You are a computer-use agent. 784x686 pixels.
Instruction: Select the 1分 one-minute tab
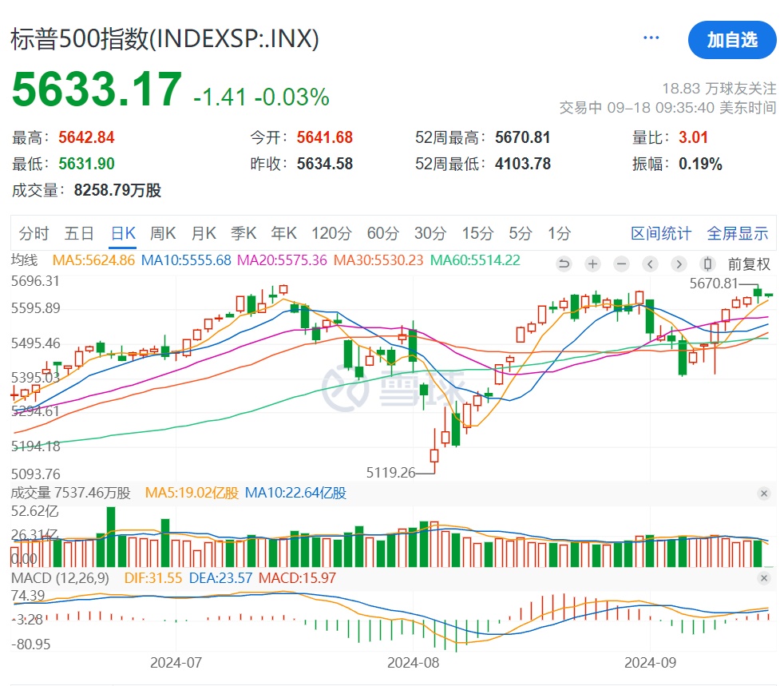click(x=559, y=233)
